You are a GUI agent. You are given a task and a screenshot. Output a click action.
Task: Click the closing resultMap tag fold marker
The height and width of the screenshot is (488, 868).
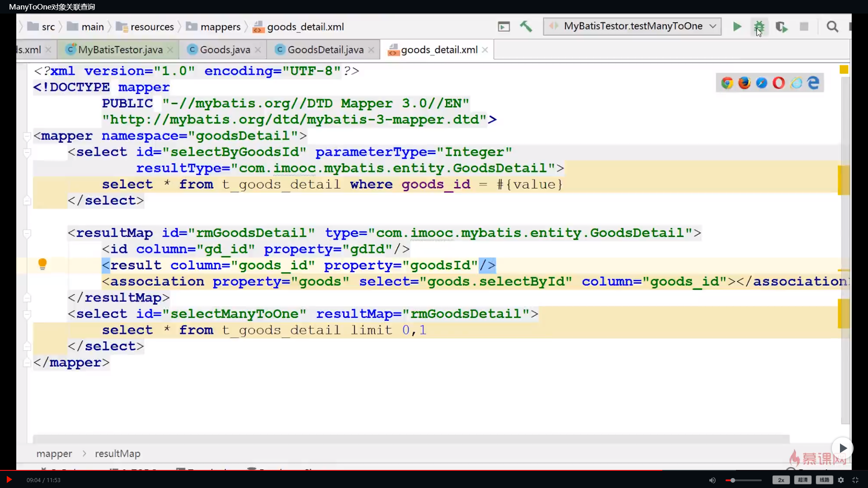click(x=27, y=297)
